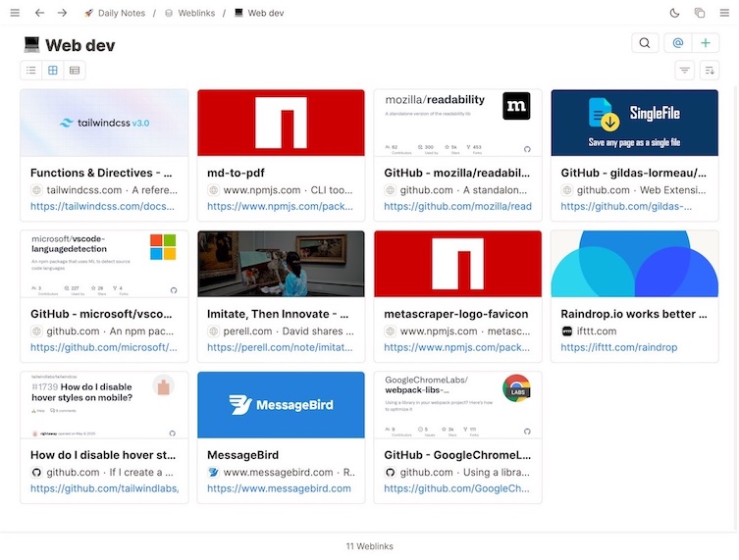Add a new weblink with plus button
Image resolution: width=739 pixels, height=560 pixels.
coord(705,43)
